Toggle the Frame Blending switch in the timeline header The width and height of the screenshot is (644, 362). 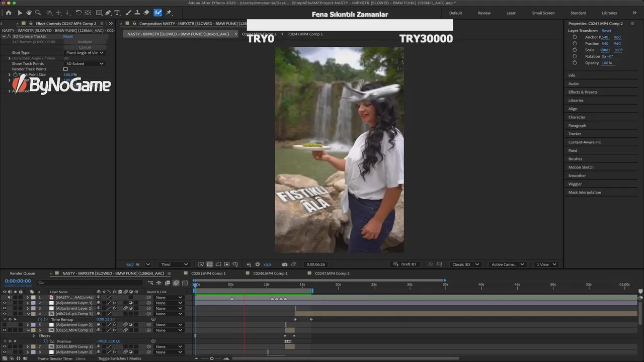[x=168, y=283]
